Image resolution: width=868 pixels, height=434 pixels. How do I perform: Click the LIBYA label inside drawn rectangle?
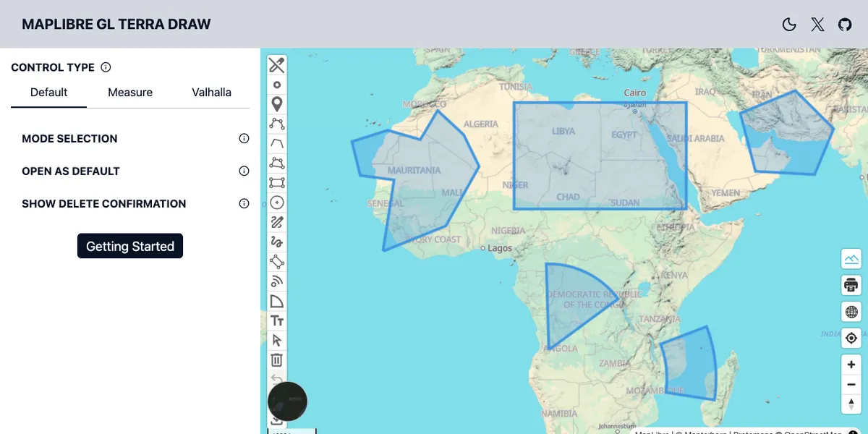(563, 132)
